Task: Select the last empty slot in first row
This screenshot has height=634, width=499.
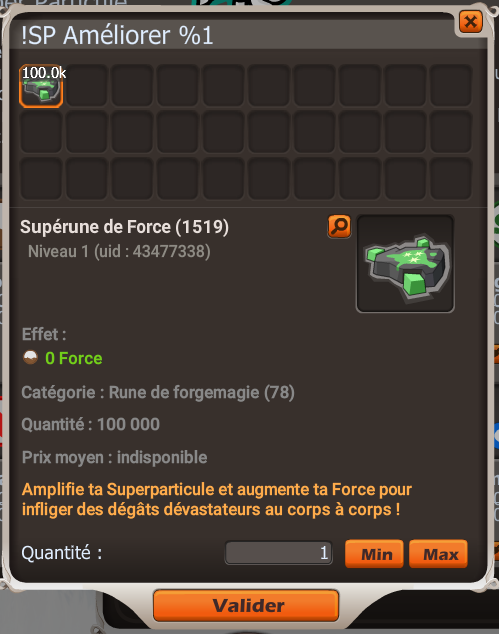Action: click(x=451, y=86)
